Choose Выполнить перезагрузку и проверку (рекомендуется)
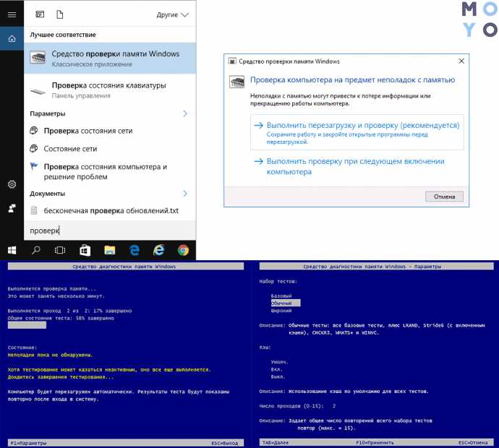The width and height of the screenshot is (499, 448). coord(357,132)
